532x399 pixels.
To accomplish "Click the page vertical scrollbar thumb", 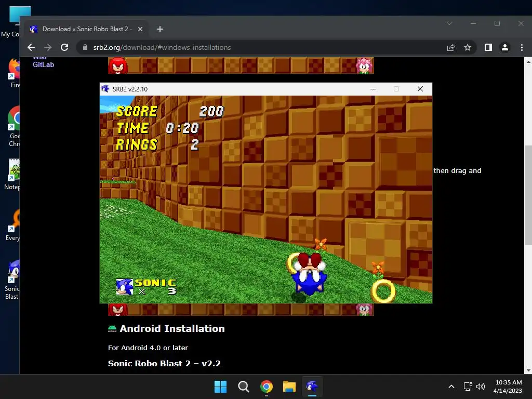I will 528,195.
